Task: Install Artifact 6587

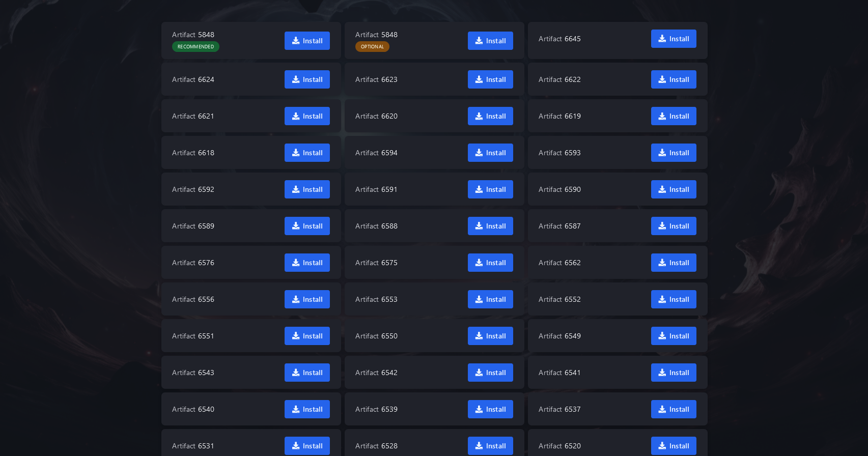Action: [x=674, y=226]
